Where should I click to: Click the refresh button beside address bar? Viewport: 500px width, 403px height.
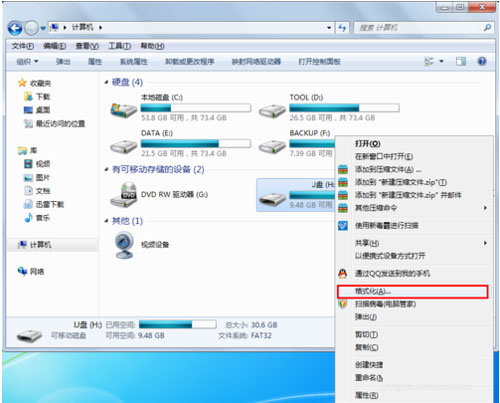pyautogui.click(x=342, y=28)
